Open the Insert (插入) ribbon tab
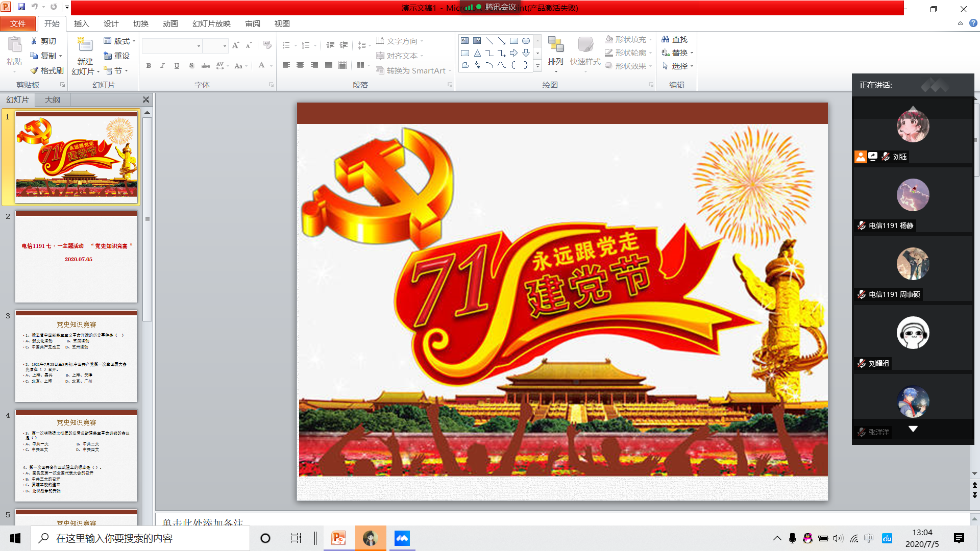The width and height of the screenshot is (980, 551). pyautogui.click(x=81, y=23)
